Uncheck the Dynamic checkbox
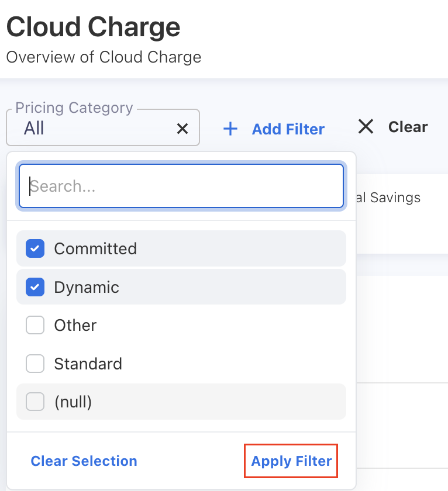The height and width of the screenshot is (491, 448). [35, 287]
